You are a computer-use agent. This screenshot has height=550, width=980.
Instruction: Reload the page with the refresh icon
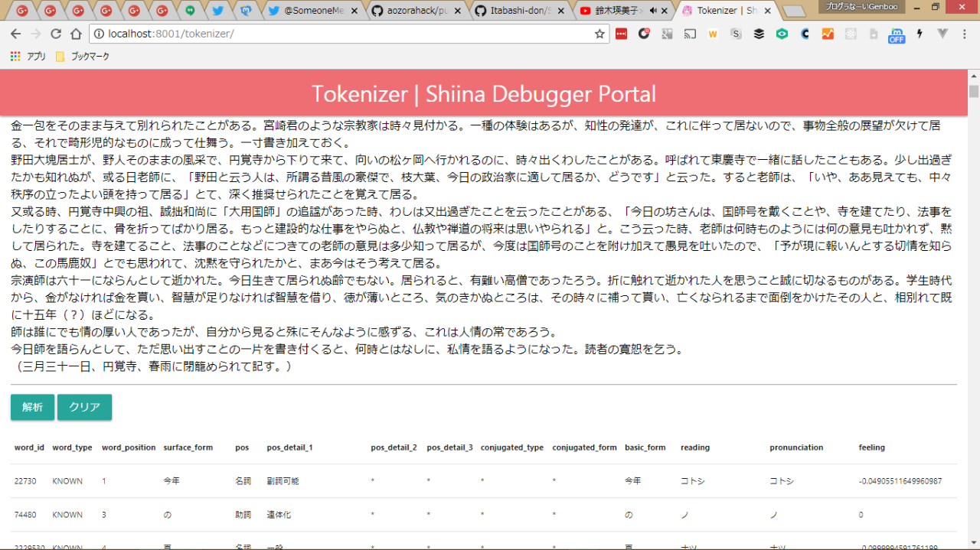[x=56, y=34]
